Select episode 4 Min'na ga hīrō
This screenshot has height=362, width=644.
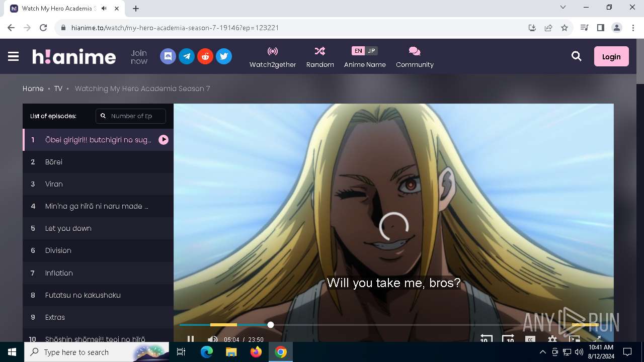pos(98,206)
